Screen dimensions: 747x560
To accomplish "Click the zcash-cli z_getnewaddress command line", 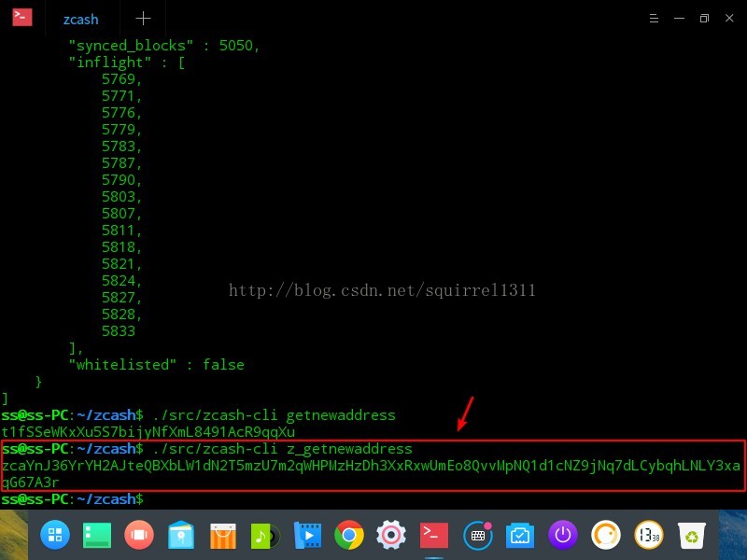I will [206, 449].
